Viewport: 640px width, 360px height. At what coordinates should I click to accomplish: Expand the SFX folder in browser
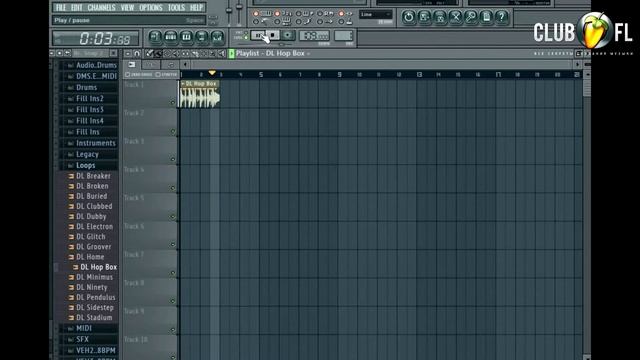point(82,339)
